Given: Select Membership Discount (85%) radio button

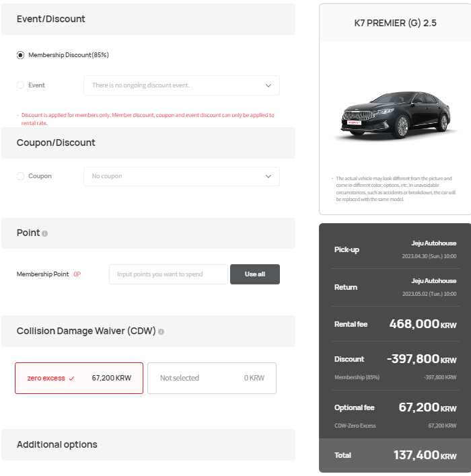Looking at the screenshot, I should pos(20,55).
